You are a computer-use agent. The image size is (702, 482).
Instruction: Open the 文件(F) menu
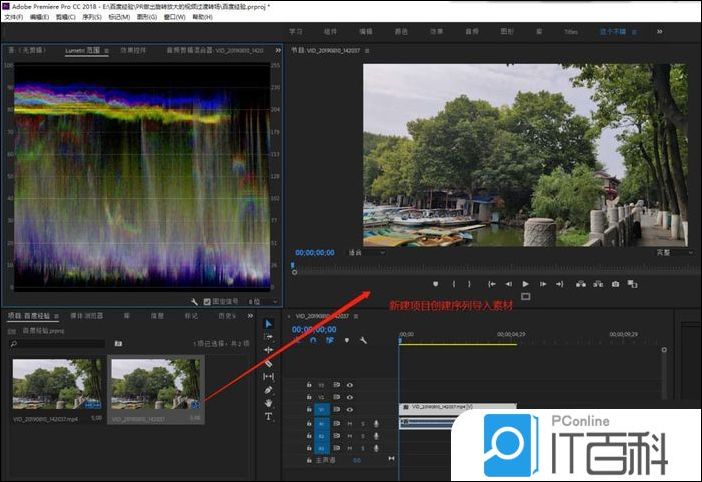click(13, 17)
